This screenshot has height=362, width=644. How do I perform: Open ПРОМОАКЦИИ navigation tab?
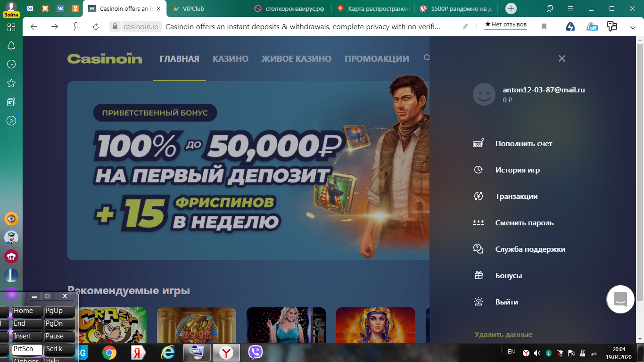tap(377, 59)
